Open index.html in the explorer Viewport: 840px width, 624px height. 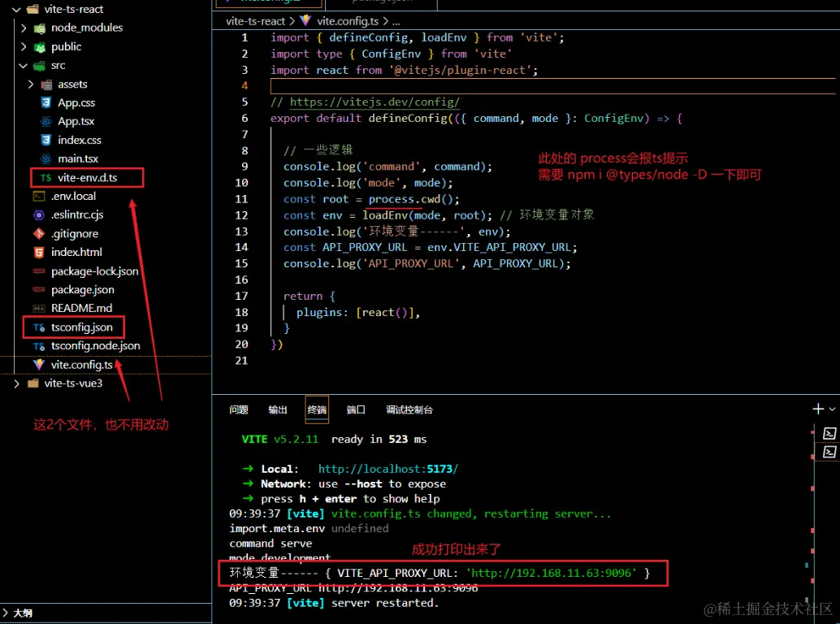coord(76,252)
